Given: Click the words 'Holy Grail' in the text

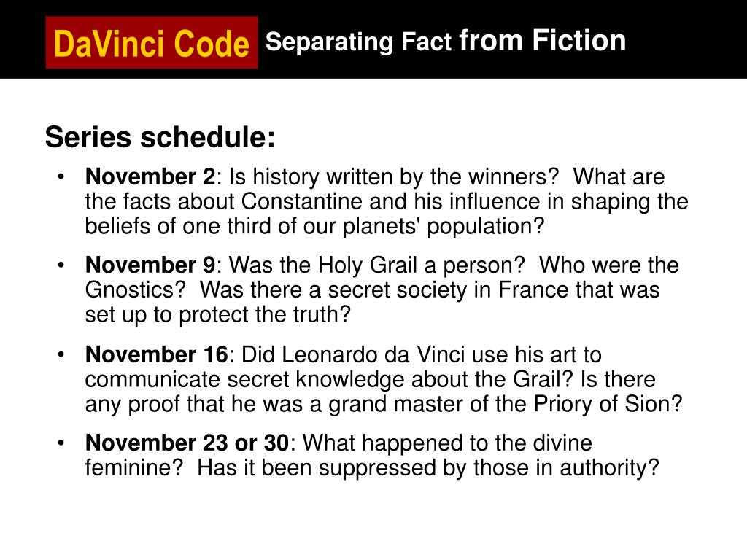Looking at the screenshot, I should [368, 265].
